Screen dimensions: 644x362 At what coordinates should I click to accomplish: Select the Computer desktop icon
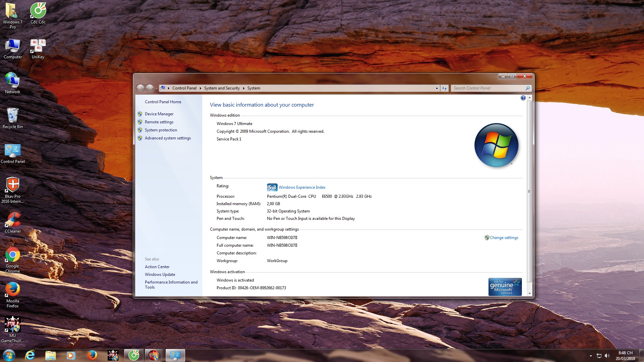(12, 49)
